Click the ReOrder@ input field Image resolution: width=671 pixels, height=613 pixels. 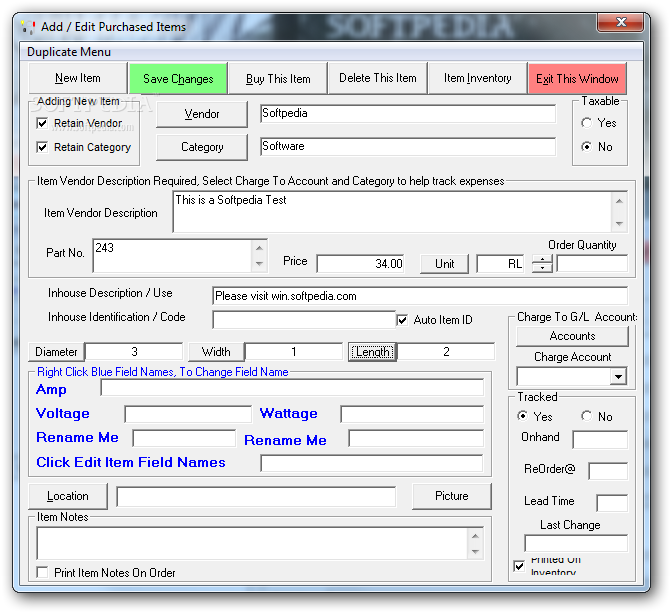pyautogui.click(x=608, y=471)
